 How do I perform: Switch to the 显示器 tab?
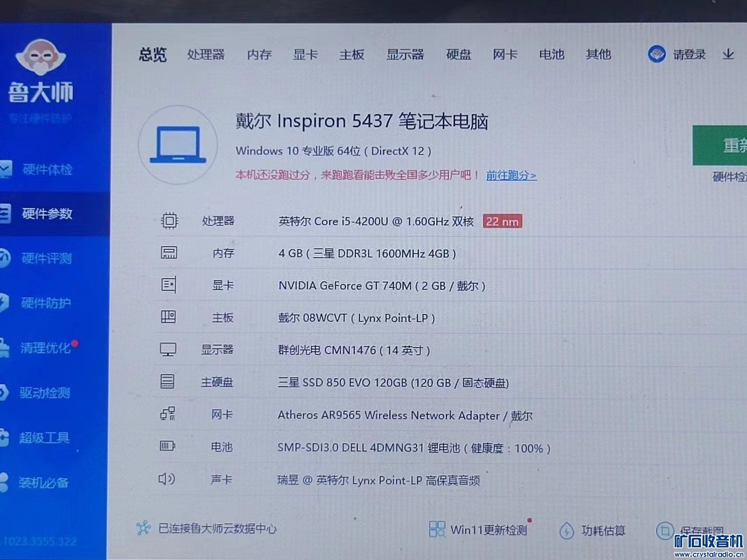(405, 55)
